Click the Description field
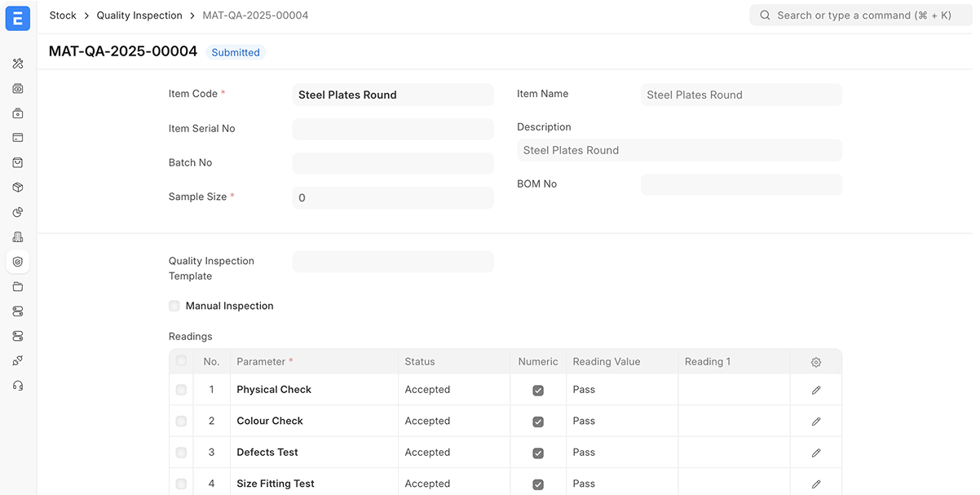The width and height of the screenshot is (980, 495). 679,150
